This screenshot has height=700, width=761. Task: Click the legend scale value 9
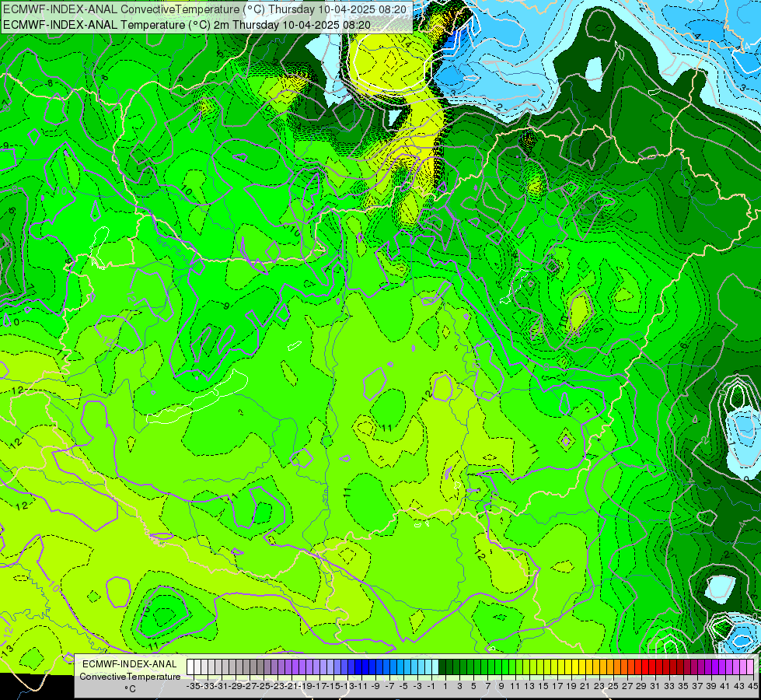pyautogui.click(x=501, y=686)
